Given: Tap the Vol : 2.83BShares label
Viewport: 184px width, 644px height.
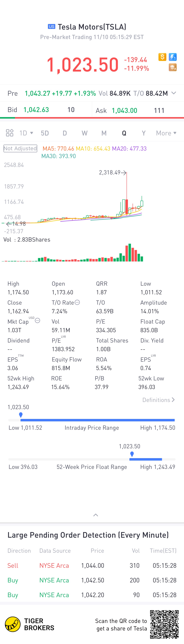Looking at the screenshot, I should point(27,239).
